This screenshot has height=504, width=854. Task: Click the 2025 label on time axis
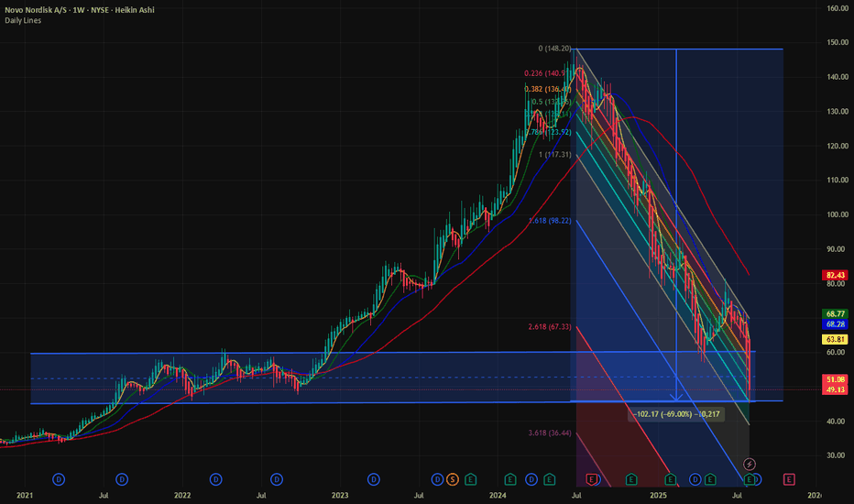pyautogui.click(x=659, y=495)
